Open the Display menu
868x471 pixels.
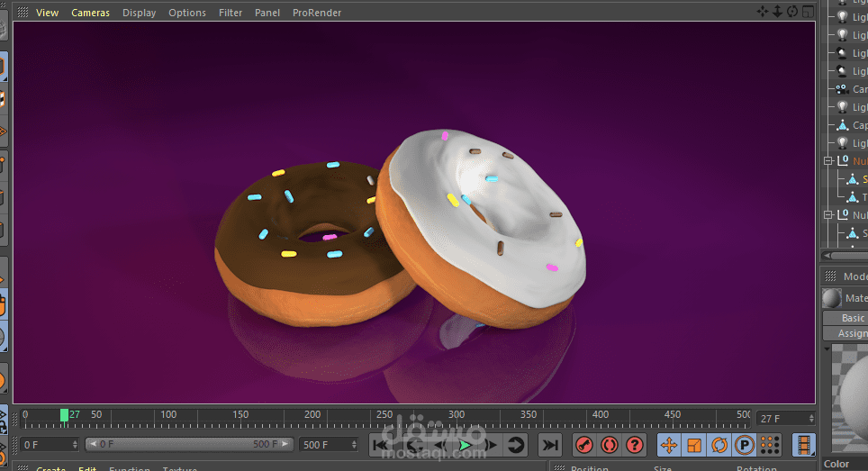139,13
